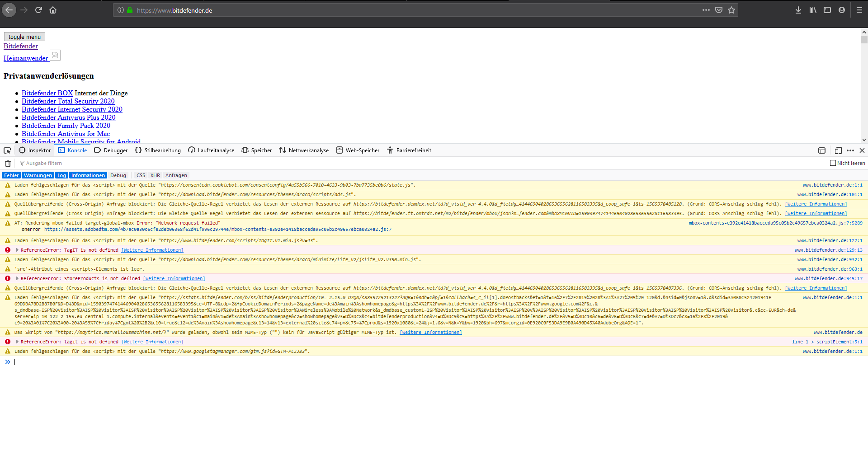Open the Stilbearbeitung tab
Screen dimensions: 868x455
158,150
